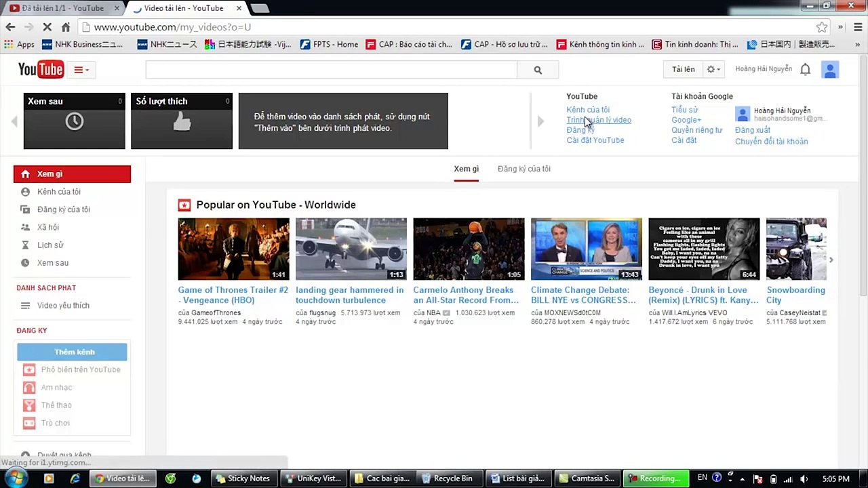Open the Số lượt thích playlist card
This screenshot has height=488, width=868.
tap(182, 121)
